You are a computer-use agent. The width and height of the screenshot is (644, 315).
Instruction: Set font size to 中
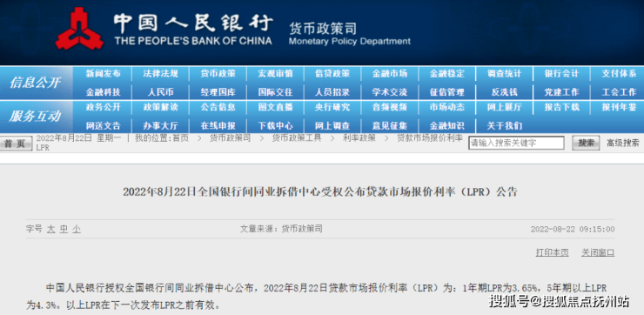[64, 229]
